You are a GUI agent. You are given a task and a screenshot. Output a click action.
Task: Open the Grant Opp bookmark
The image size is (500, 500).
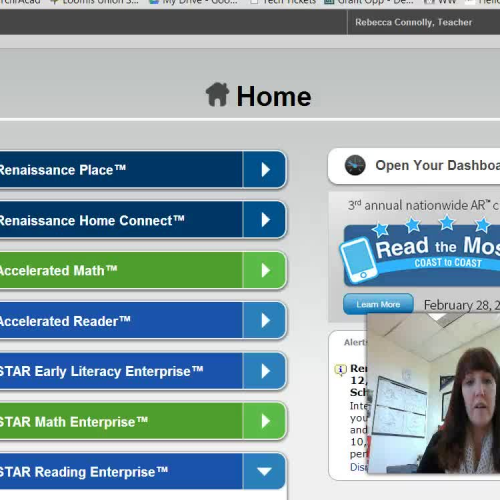(369, 2)
